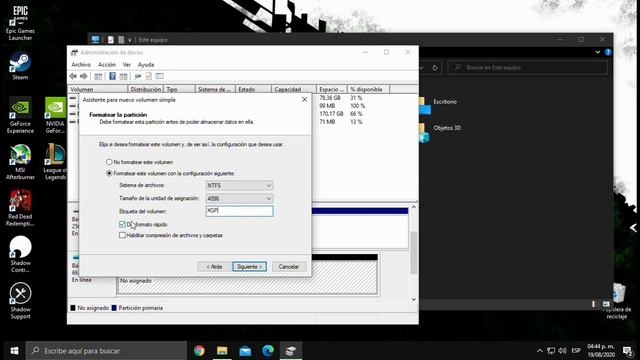Click the '170.17 GB' free space cell
Image resolution: width=640 pixels, height=360 pixels.
[331, 114]
